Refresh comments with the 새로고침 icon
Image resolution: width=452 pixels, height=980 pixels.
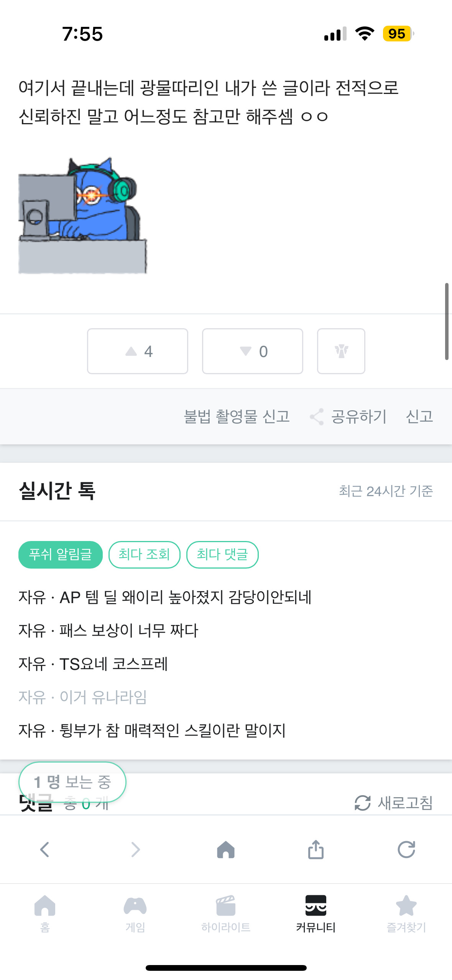[x=362, y=803]
